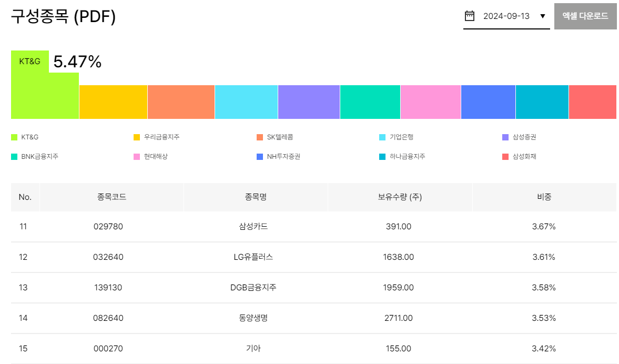Viewport: 619px width, 364px height.
Task: Click the 기업은행 legend label
Action: (401, 137)
